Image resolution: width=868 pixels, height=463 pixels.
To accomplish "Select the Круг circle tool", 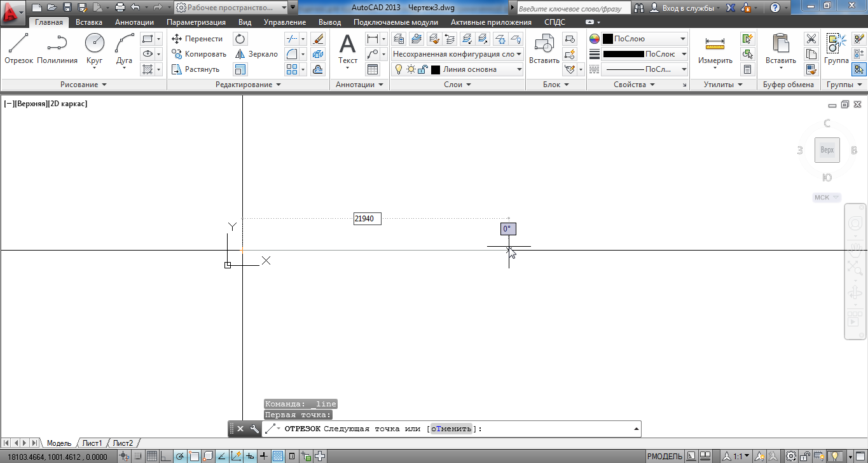I will pos(95,49).
